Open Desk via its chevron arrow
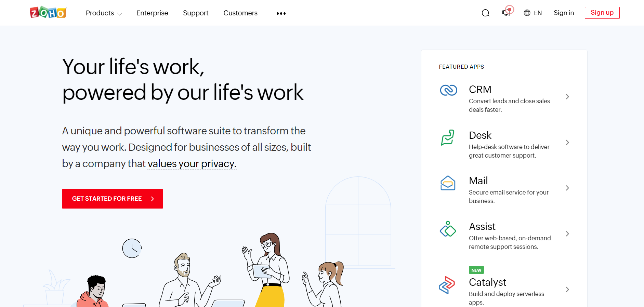Screen dimensions: 644x307 pos(567,143)
